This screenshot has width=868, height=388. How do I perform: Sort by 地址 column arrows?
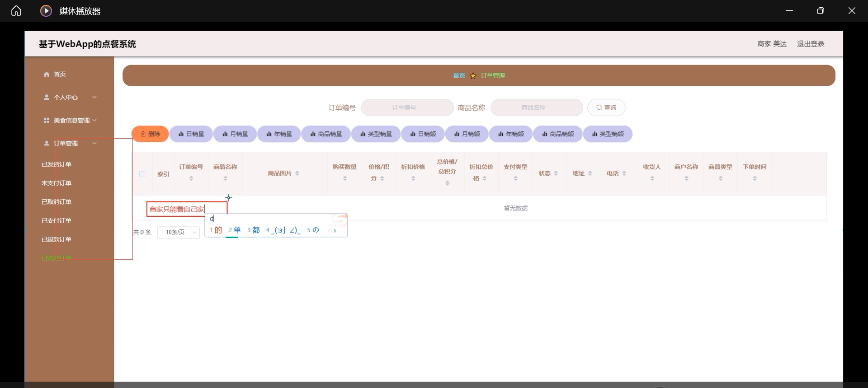(x=590, y=173)
